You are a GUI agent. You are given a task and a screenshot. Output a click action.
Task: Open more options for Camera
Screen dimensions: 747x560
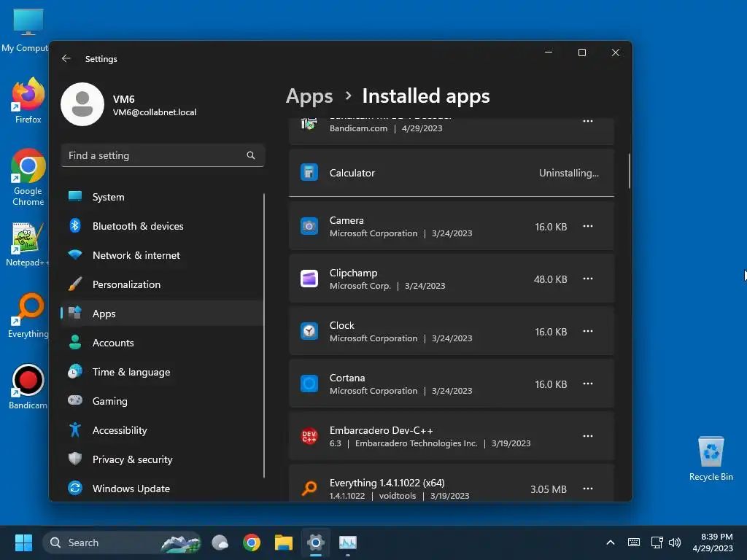pyautogui.click(x=588, y=226)
